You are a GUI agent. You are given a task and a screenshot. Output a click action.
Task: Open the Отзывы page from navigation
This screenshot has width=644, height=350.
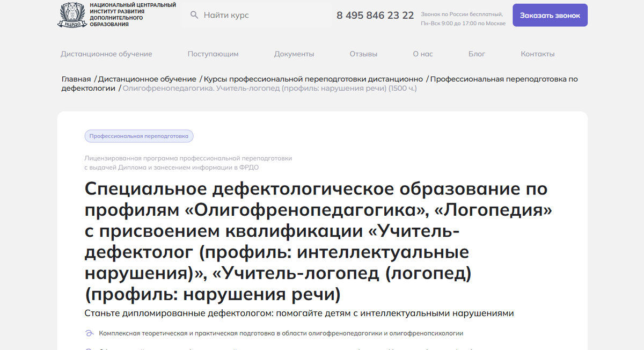[x=363, y=54]
